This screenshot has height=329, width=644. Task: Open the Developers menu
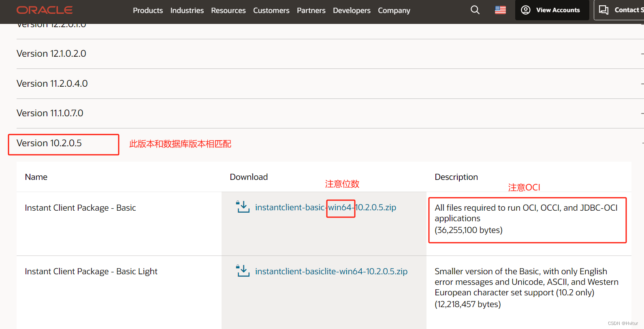coord(352,11)
